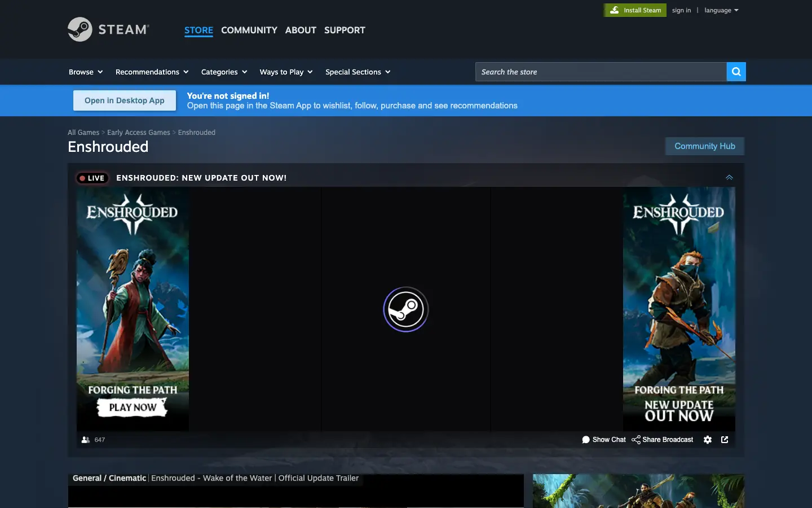Click Open in Desktop App button
The width and height of the screenshot is (812, 508).
(125, 100)
